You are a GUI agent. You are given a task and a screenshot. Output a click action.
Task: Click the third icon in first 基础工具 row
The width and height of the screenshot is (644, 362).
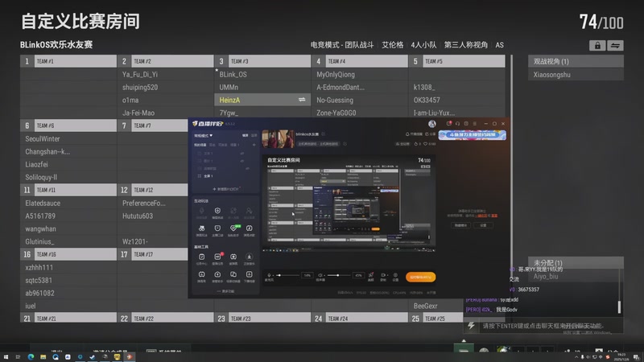point(233,257)
